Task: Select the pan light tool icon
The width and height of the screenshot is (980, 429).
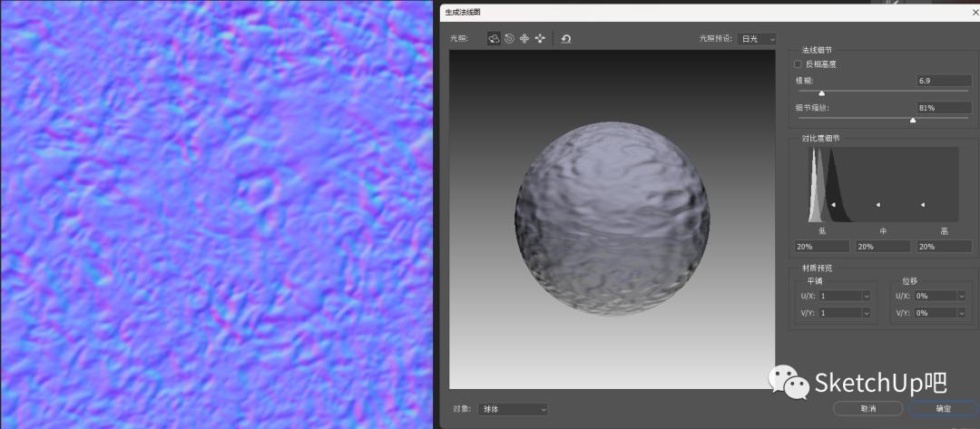Action: tap(524, 39)
